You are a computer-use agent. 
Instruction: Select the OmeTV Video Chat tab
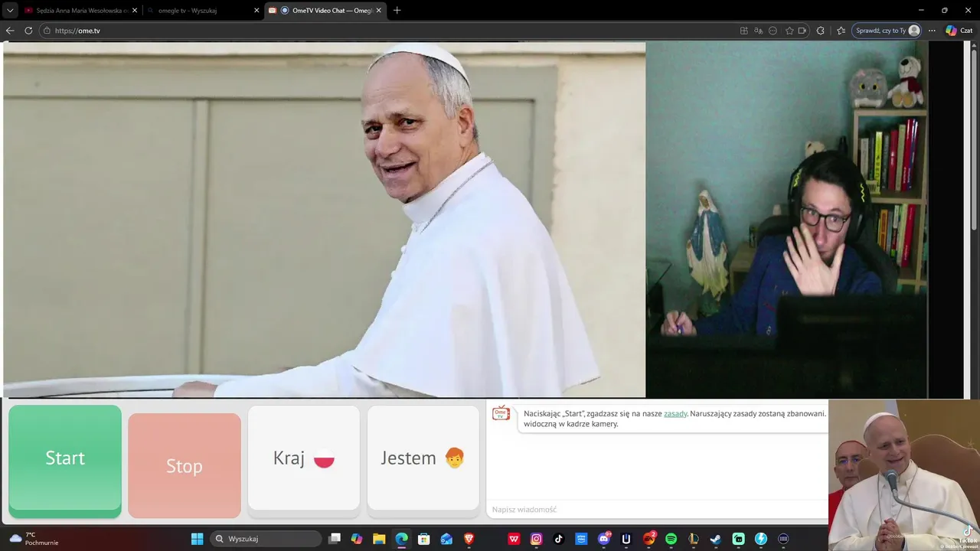click(325, 11)
